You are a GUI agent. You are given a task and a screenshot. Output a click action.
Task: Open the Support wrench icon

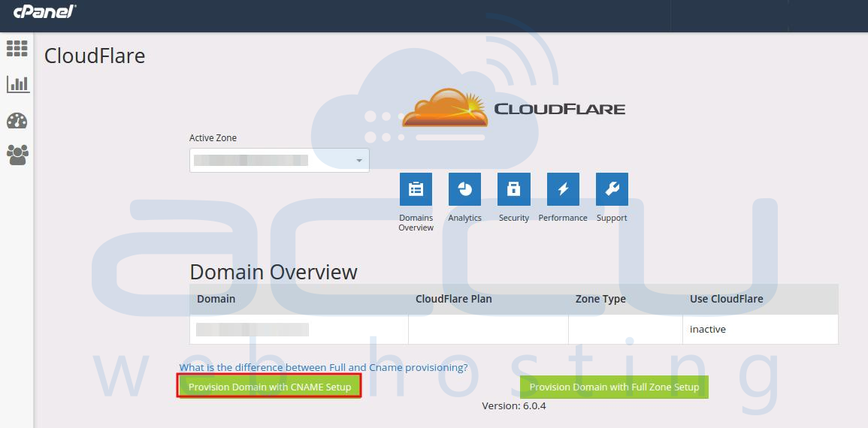[x=612, y=189]
